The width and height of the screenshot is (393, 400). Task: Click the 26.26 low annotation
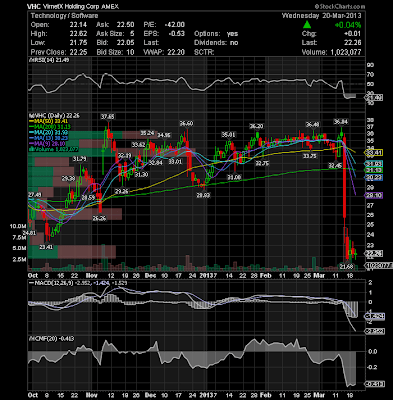[99, 218]
